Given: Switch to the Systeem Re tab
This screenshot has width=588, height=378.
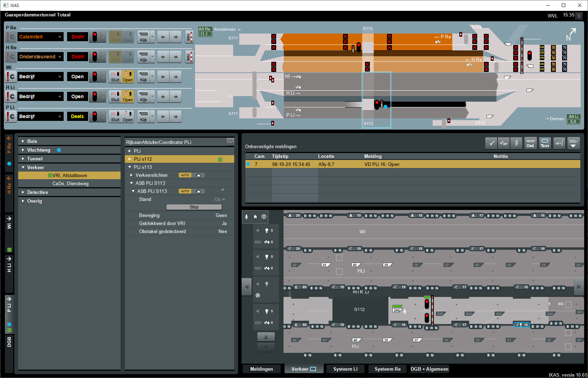Looking at the screenshot, I should tap(387, 369).
